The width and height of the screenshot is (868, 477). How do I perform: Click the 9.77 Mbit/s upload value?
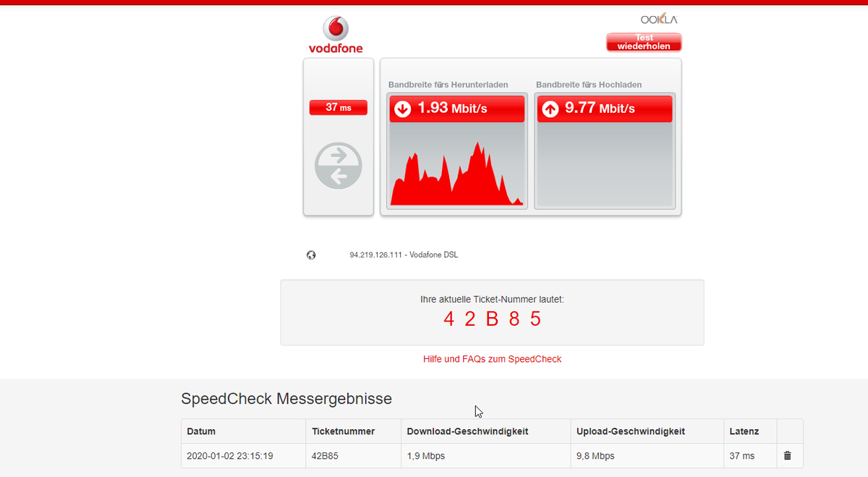(600, 109)
